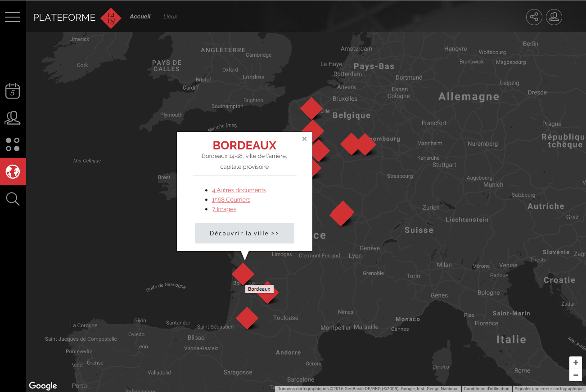This screenshot has width=586, height=392.
Task: Open the 4 Autres documents link
Action: [239, 190]
